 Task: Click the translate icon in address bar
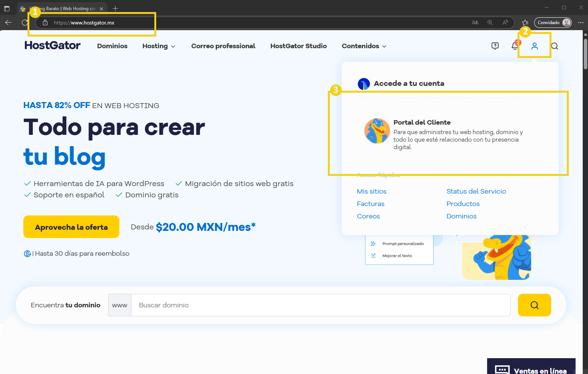[475, 23]
